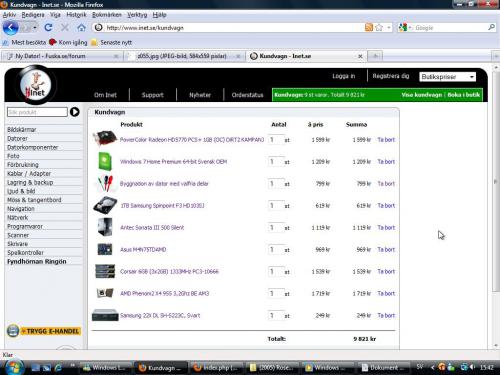This screenshot has width=500, height=375.
Task: Click the URL address bar
Action: point(228,28)
